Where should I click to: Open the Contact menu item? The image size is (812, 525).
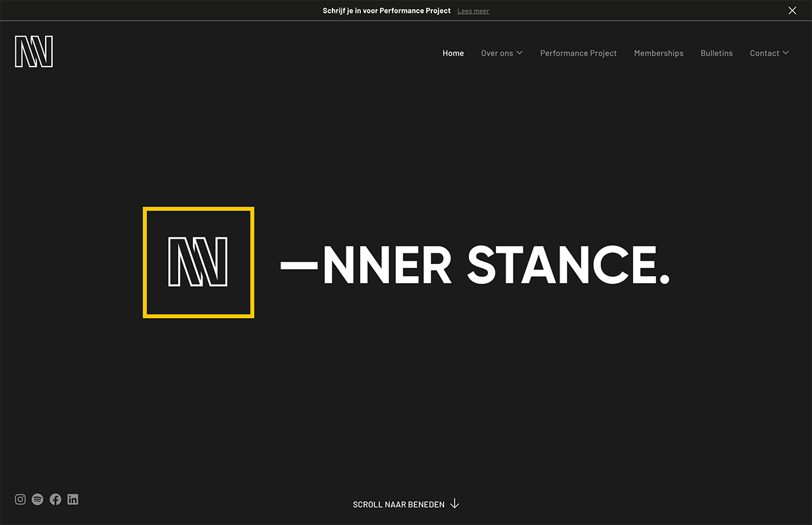(x=764, y=53)
